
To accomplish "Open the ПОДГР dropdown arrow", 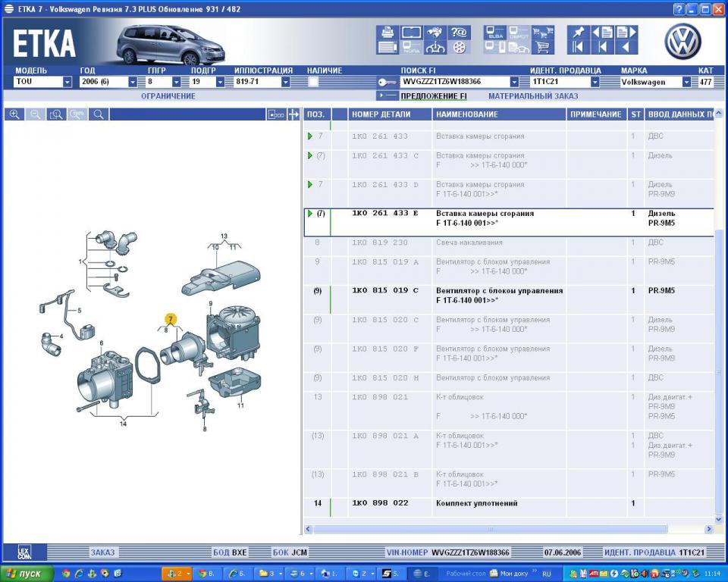I will pos(220,82).
